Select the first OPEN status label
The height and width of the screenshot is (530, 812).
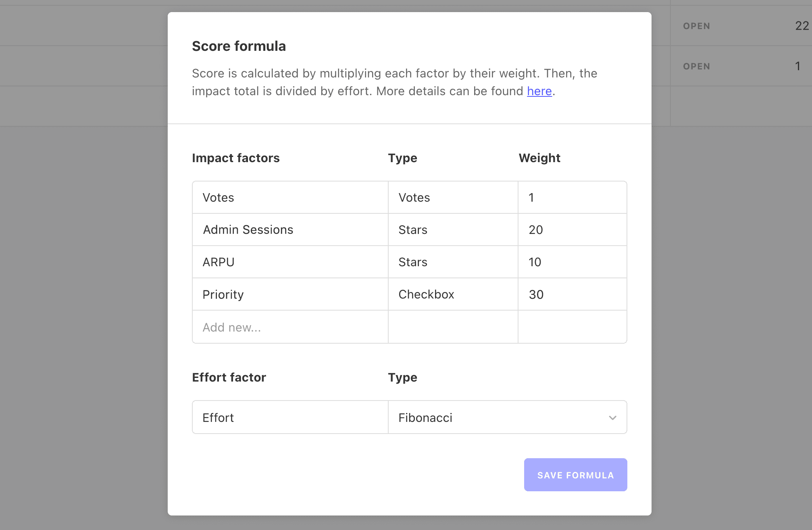[x=696, y=26]
